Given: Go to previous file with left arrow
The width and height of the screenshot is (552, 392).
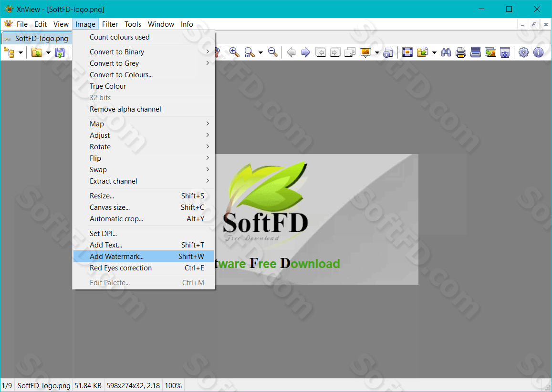Looking at the screenshot, I should pyautogui.click(x=291, y=52).
